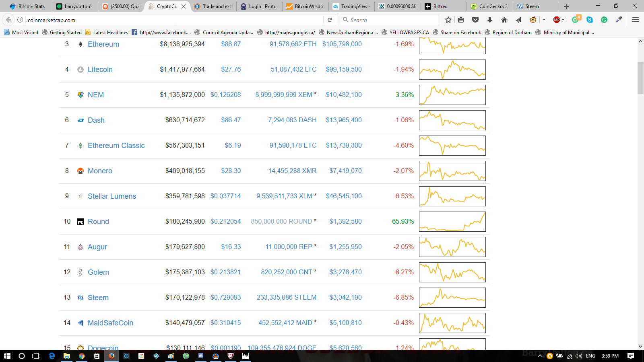644x362 pixels.
Task: Open Most Visited bookmark
Action: click(21, 33)
